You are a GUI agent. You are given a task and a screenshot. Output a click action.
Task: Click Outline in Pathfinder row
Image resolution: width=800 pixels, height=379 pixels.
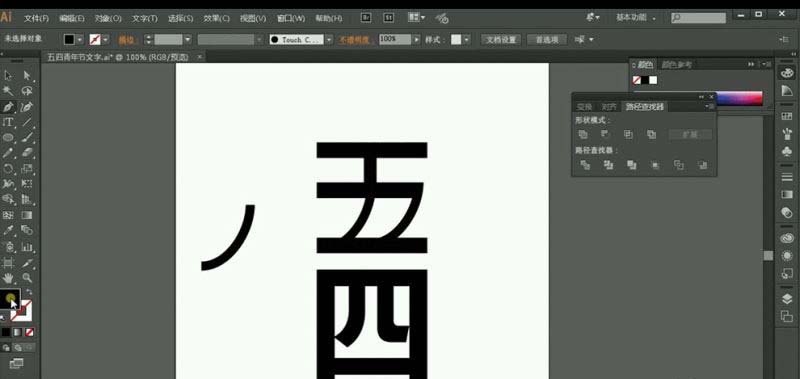point(679,165)
